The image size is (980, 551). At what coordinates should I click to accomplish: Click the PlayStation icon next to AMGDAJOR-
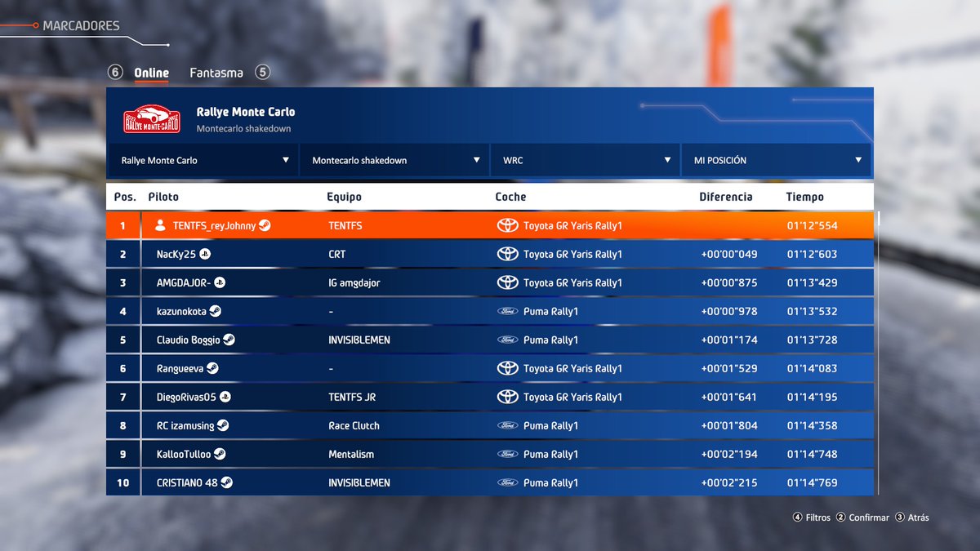(220, 282)
